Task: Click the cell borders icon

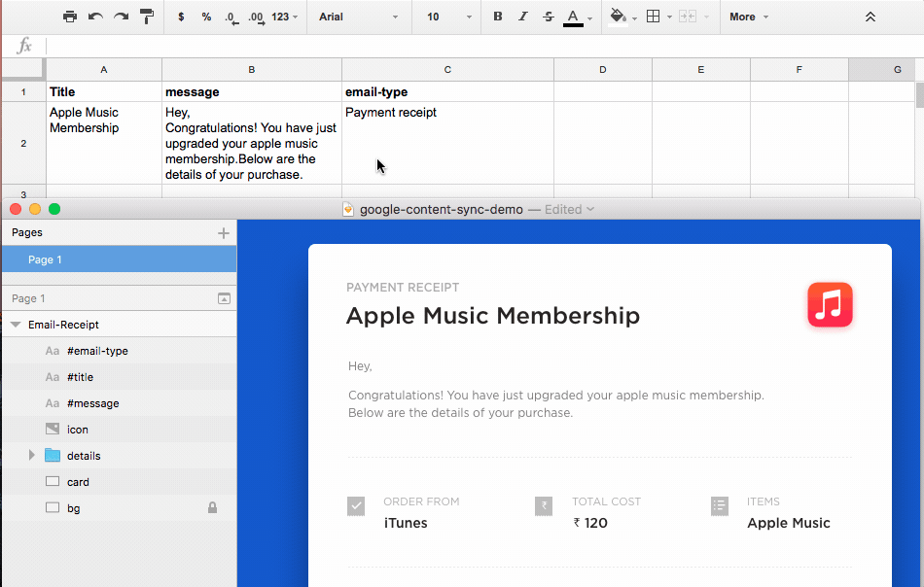Action: pyautogui.click(x=653, y=17)
